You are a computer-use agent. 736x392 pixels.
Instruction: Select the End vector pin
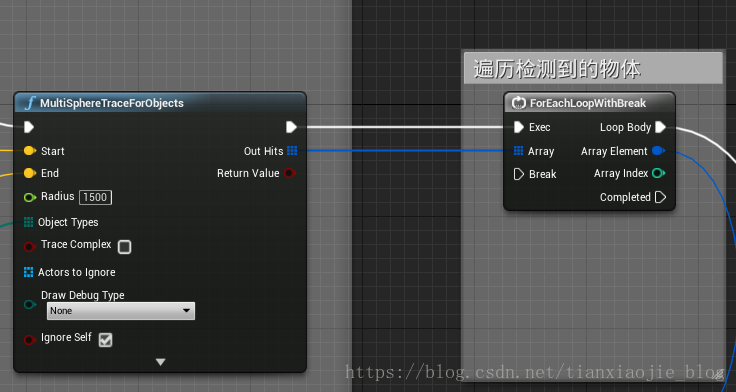30,173
